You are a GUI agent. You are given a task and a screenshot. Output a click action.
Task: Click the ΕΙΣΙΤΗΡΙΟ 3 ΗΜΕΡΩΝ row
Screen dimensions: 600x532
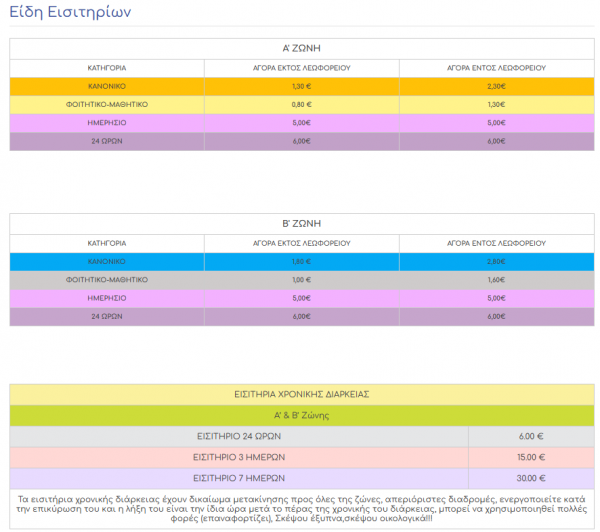coord(302,458)
